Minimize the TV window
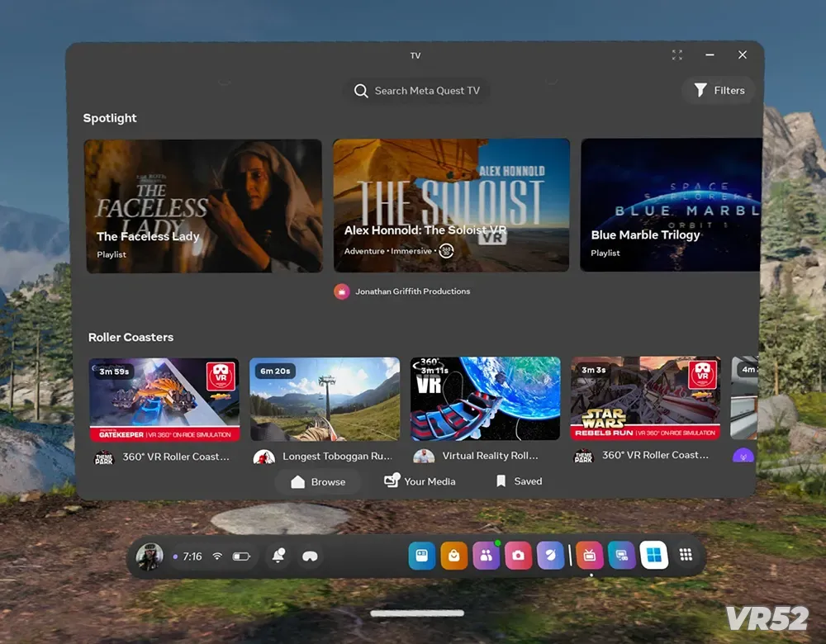 pyautogui.click(x=710, y=54)
